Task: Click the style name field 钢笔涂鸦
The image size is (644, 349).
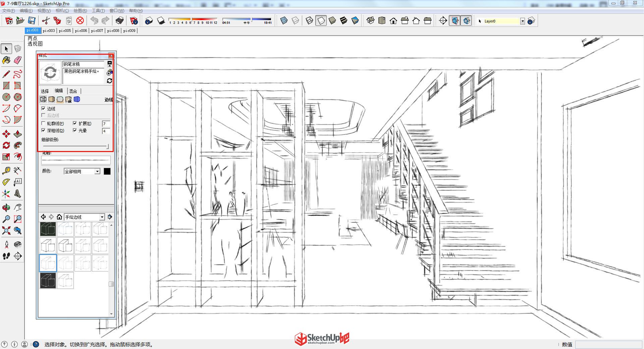Action: tap(84, 64)
